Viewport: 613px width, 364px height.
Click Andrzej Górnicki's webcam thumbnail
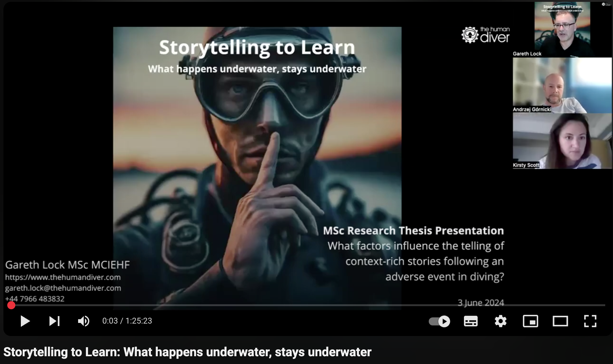tap(562, 85)
